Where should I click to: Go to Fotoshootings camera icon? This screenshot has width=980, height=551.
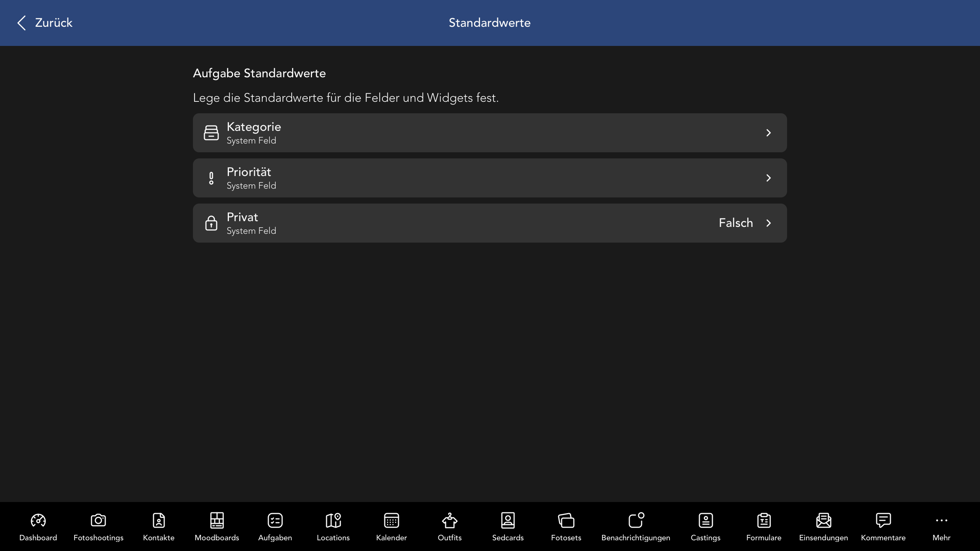98,520
